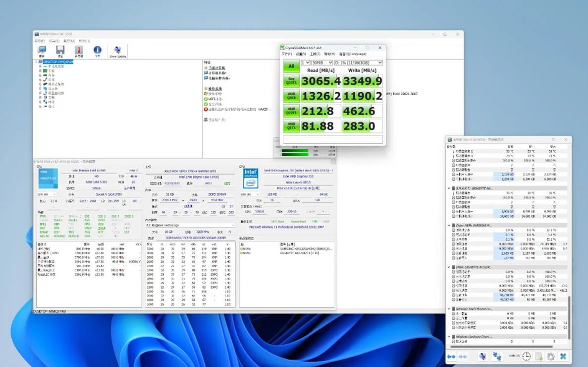Open sensor settings with the gear icon
Viewport: 588px width, 367px height.
(550, 357)
